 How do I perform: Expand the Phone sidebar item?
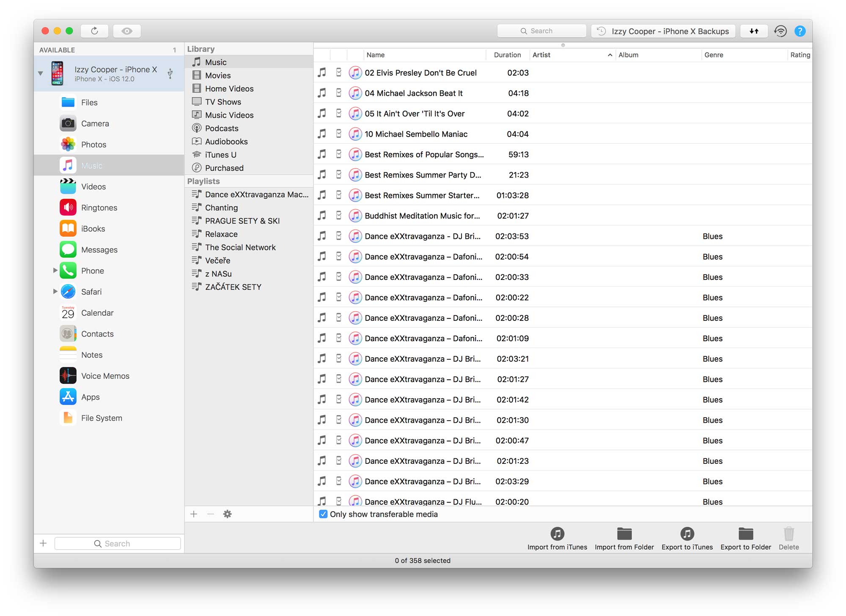55,270
